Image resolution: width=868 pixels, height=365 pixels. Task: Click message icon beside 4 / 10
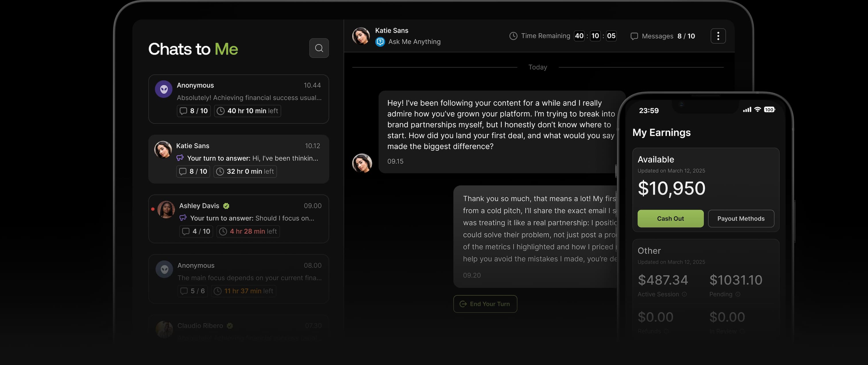(185, 231)
